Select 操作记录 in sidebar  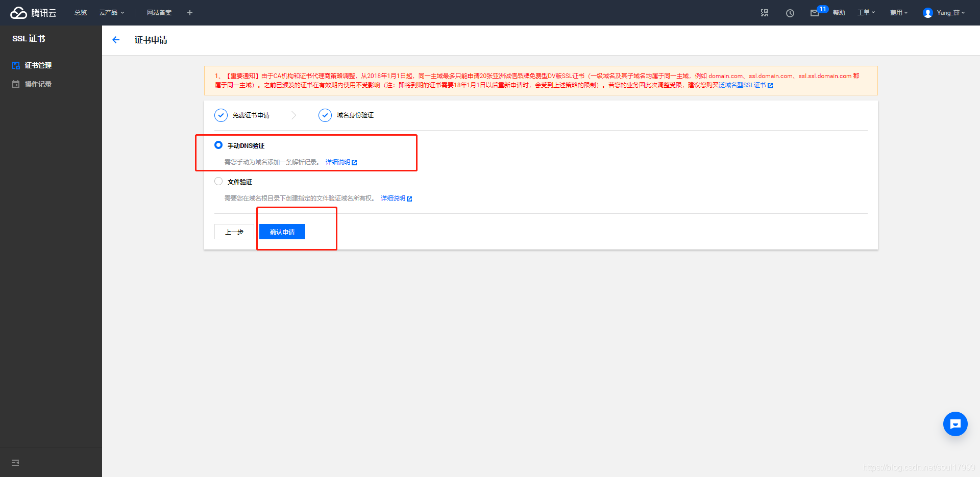point(38,84)
